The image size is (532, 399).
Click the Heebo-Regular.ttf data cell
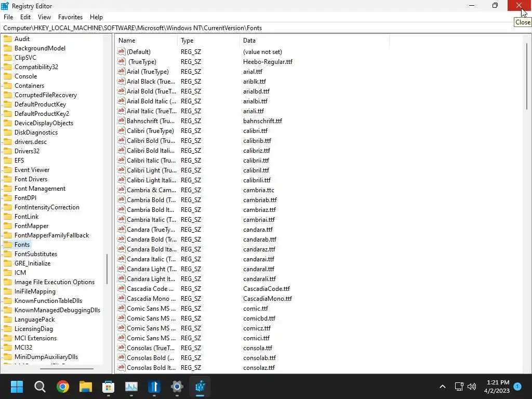point(268,62)
